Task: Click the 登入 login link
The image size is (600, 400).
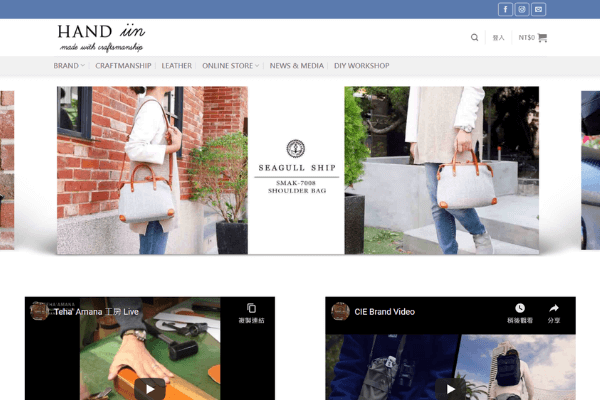Action: pos(498,38)
